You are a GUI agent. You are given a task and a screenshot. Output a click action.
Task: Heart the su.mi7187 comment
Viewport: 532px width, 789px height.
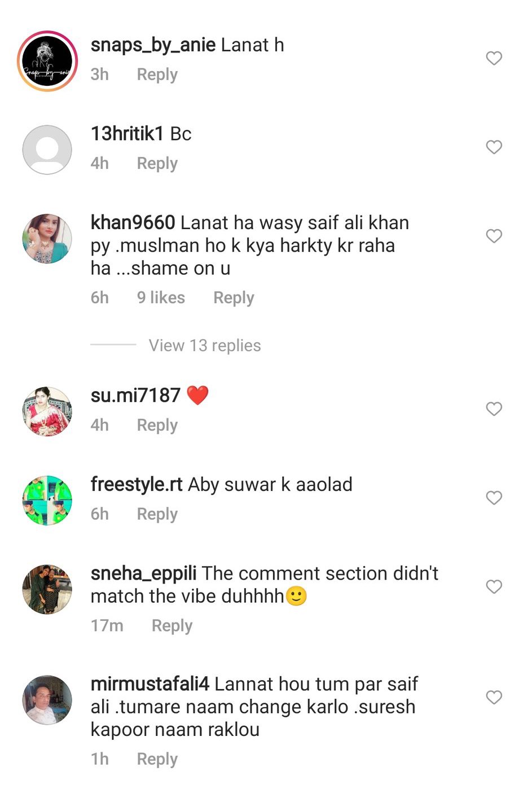(494, 409)
